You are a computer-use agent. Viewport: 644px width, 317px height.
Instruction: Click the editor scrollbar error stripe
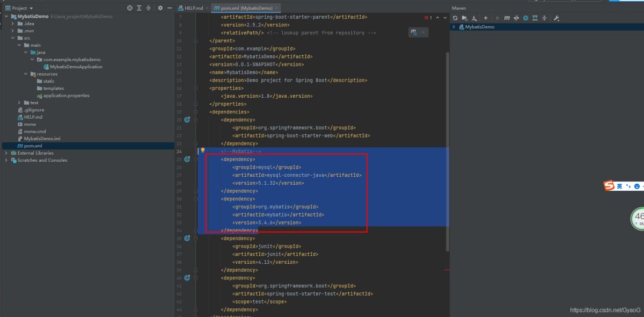(446, 270)
